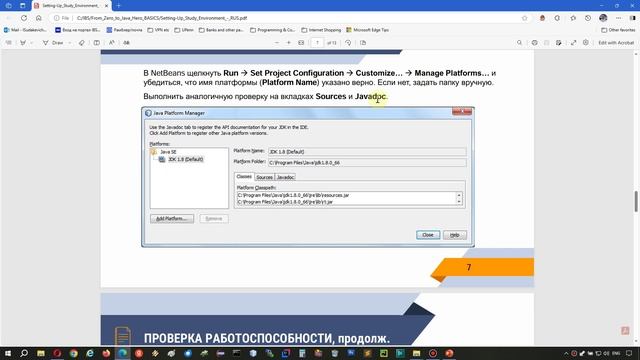This screenshot has width=640, height=360.
Task: Open the Extensions puzzle icon
Action: coord(558,18)
